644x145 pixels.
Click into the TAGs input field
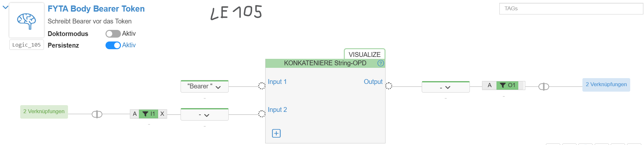point(571,9)
